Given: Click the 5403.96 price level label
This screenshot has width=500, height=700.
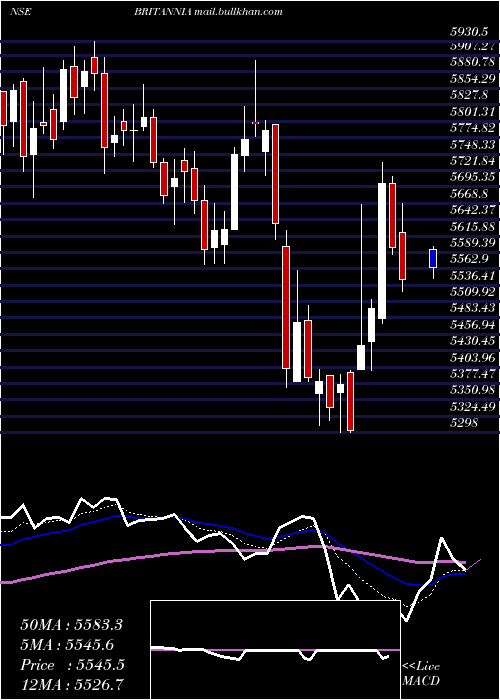Looking at the screenshot, I should 473,358.
